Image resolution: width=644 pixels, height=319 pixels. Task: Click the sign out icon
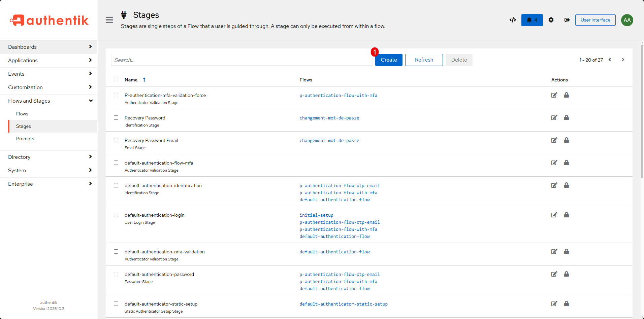point(567,20)
